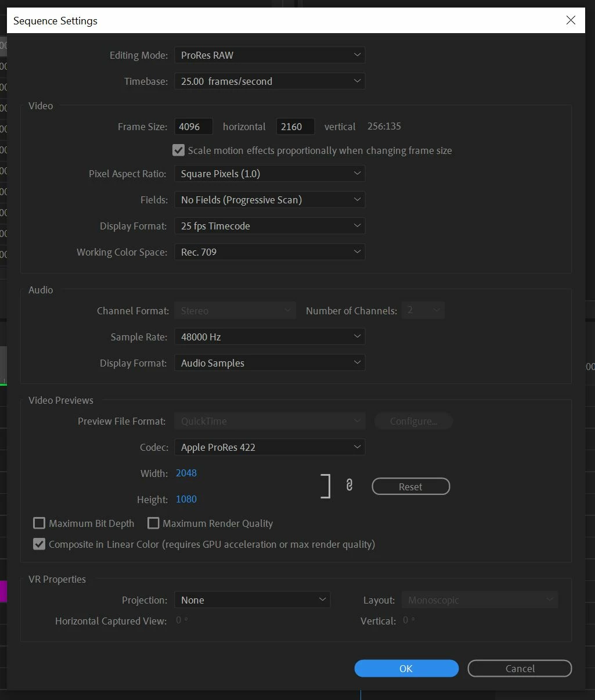Click the horizontal frame size field 4096
Image resolution: width=595 pixels, height=700 pixels.
193,127
